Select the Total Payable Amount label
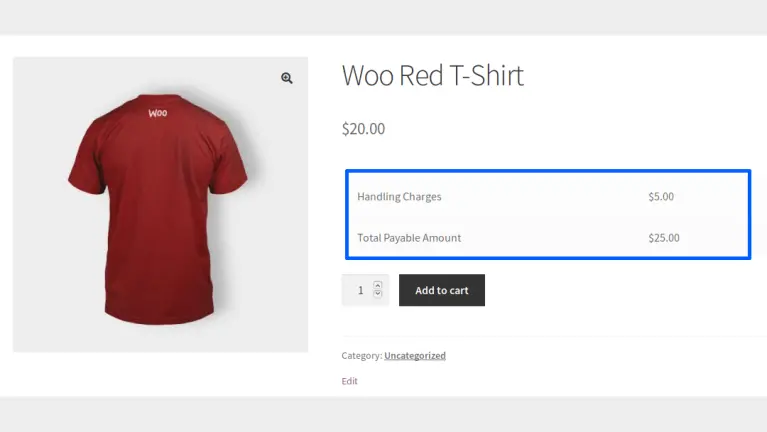This screenshot has height=432, width=767. [409, 238]
